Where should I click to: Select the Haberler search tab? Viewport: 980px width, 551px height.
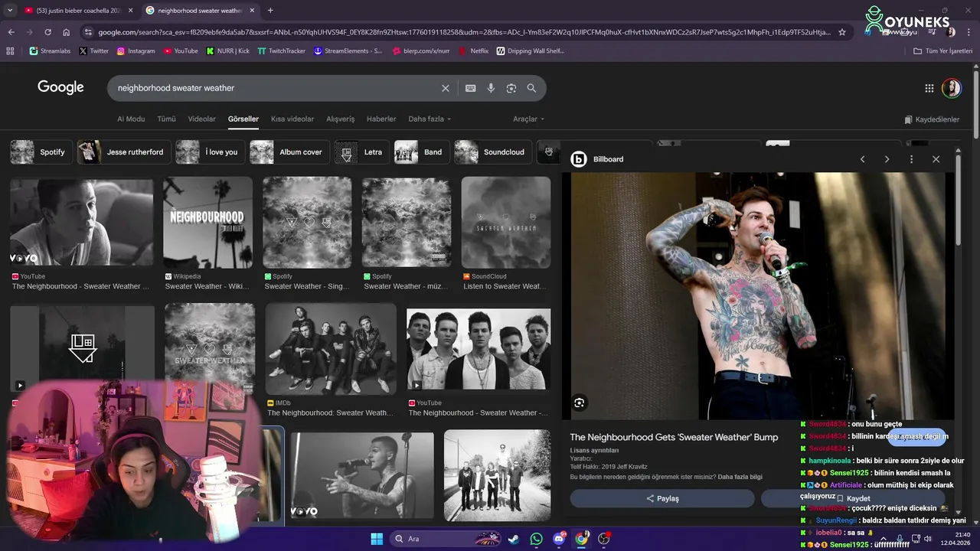click(x=381, y=119)
